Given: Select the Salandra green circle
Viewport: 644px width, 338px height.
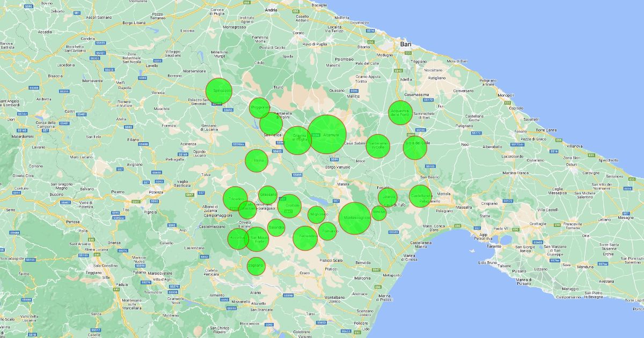Looking at the screenshot, I should pyautogui.click(x=276, y=227).
